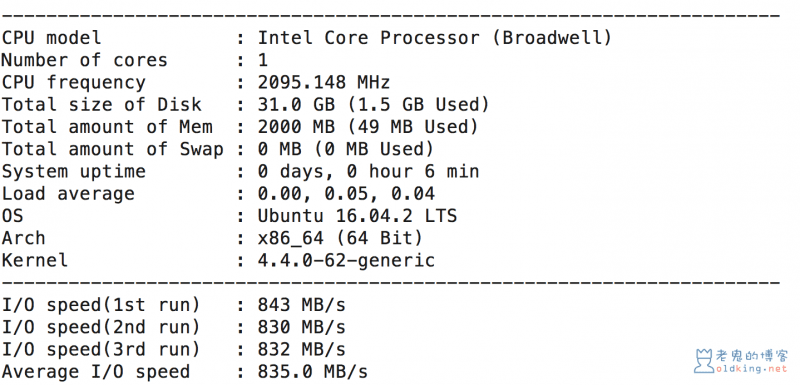Screen dimensions: 800x385
Task: Click the Total amount of Swap line
Action: pos(217,149)
